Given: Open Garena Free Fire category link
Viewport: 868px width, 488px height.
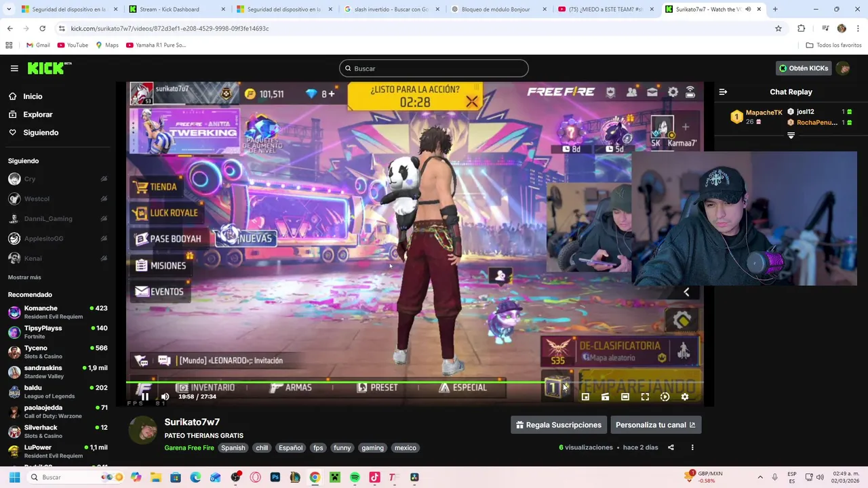Looking at the screenshot, I should click(x=189, y=447).
